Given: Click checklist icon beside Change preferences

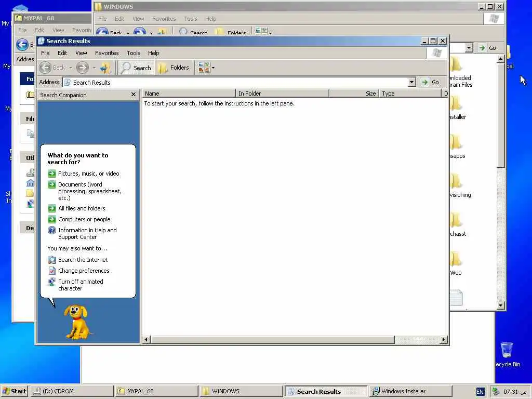Looking at the screenshot, I should (51, 271).
